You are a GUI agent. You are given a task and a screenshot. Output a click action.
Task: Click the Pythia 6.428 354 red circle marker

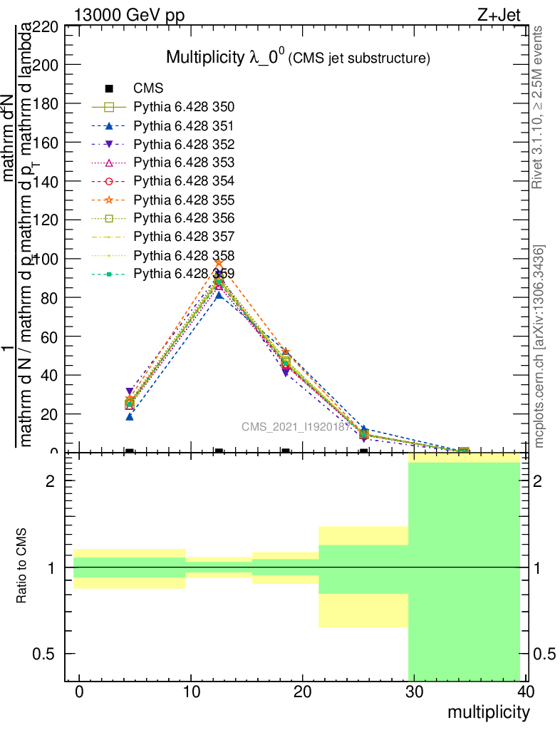[109, 181]
